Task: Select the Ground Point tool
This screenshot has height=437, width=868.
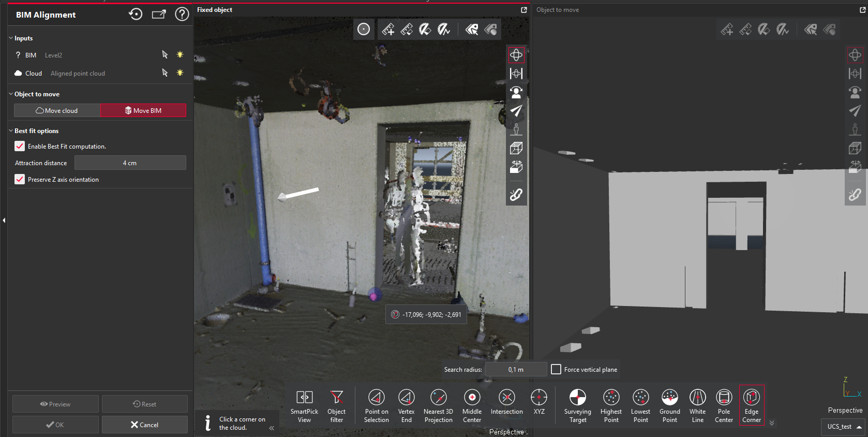Action: pyautogui.click(x=669, y=405)
